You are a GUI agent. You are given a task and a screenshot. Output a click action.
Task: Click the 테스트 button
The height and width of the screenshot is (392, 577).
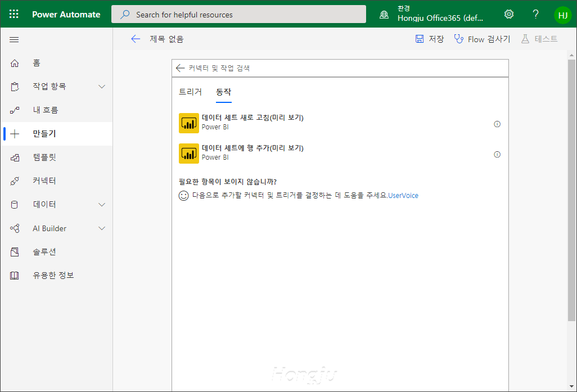tap(539, 39)
